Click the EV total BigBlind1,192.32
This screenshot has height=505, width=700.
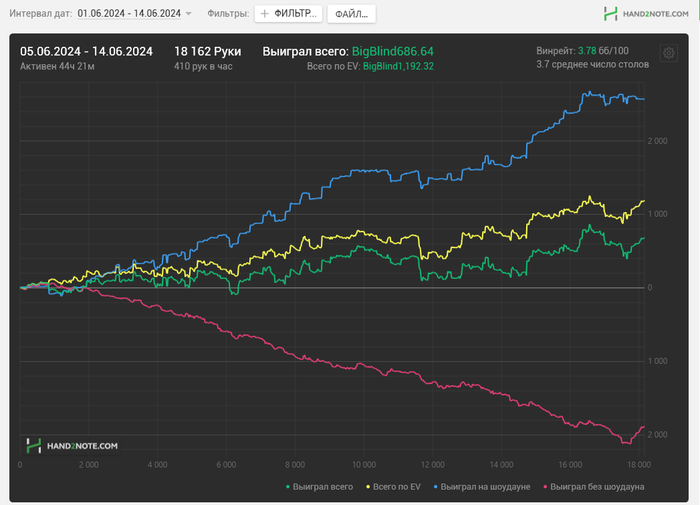point(398,67)
